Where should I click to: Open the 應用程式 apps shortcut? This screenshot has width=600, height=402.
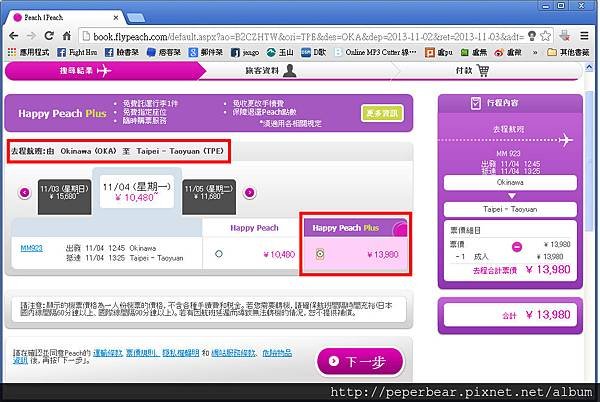(29, 52)
